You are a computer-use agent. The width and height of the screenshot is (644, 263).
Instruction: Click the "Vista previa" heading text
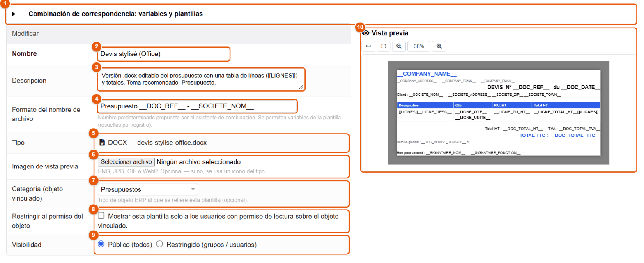(x=390, y=33)
